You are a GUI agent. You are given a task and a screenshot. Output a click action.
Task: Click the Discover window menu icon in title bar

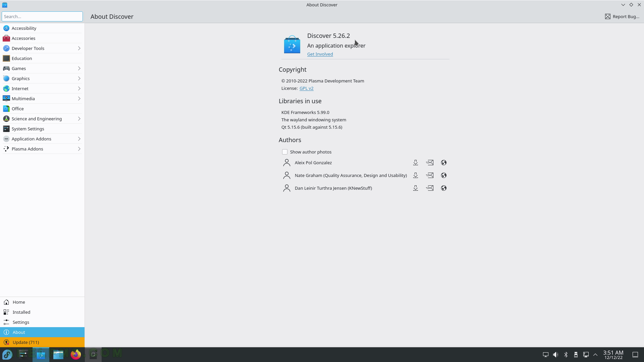tap(5, 5)
